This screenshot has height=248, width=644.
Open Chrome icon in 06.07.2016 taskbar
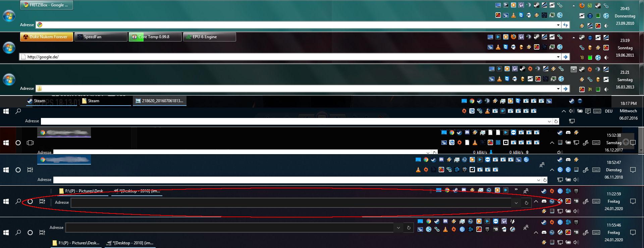pyautogui.click(x=472, y=101)
